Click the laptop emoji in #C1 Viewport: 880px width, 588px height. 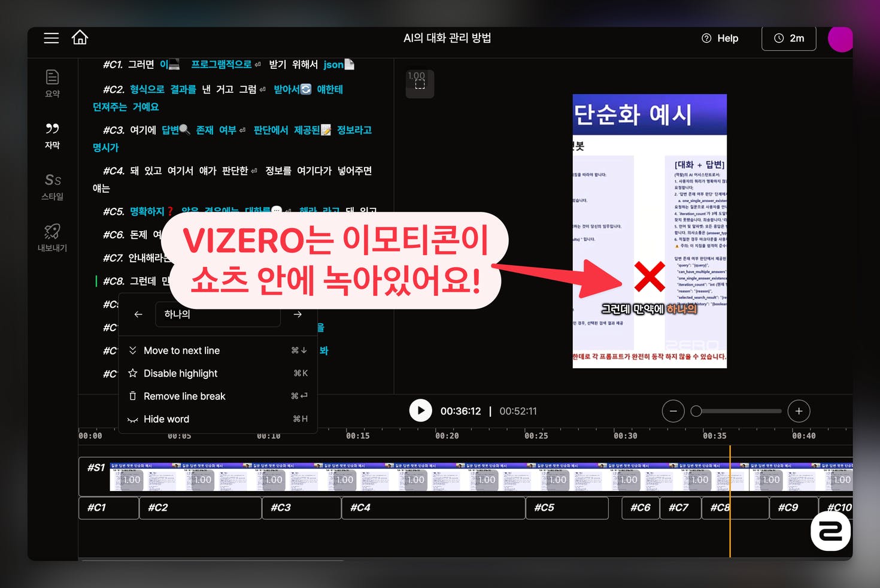coord(174,64)
